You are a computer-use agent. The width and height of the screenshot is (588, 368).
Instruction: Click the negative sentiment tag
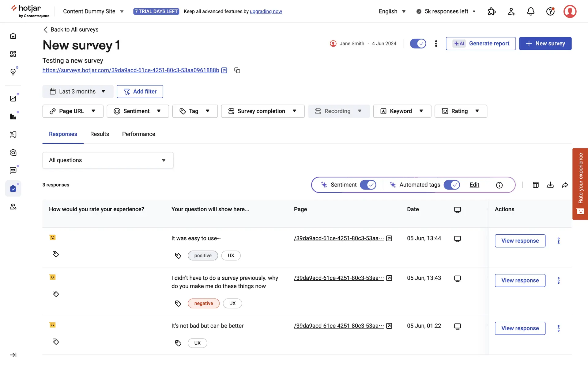(x=203, y=303)
